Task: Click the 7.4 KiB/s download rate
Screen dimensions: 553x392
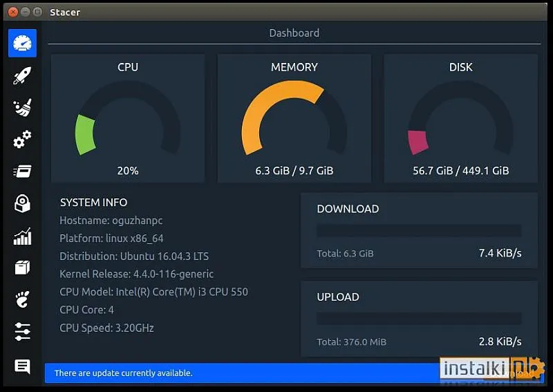Action: pos(500,253)
